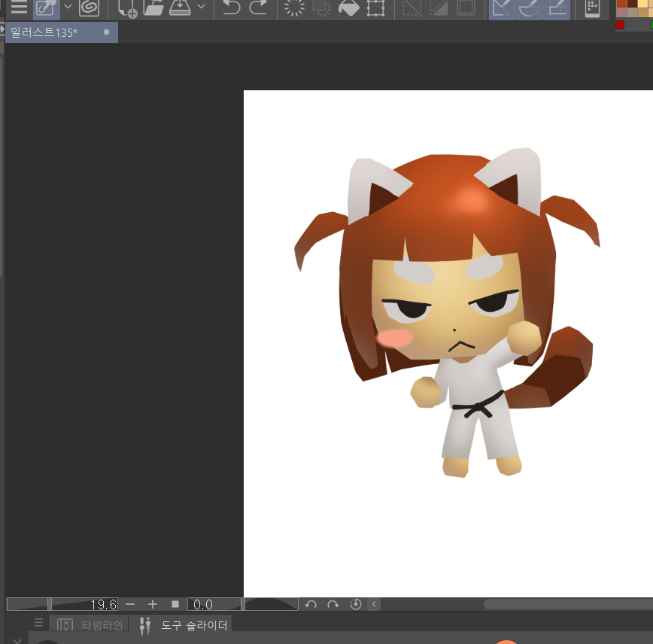Pick the pale yellow color swatch
The width and height of the screenshot is (653, 644).
(643, 3)
